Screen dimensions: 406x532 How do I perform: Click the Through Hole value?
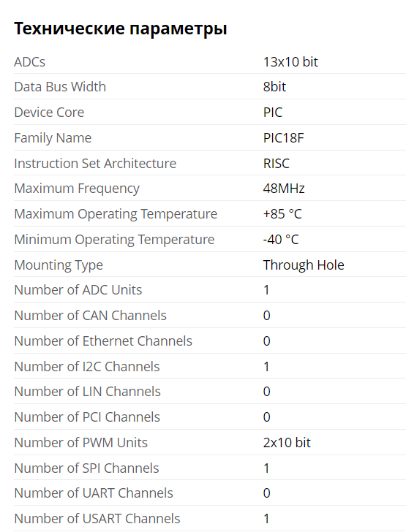point(304,265)
